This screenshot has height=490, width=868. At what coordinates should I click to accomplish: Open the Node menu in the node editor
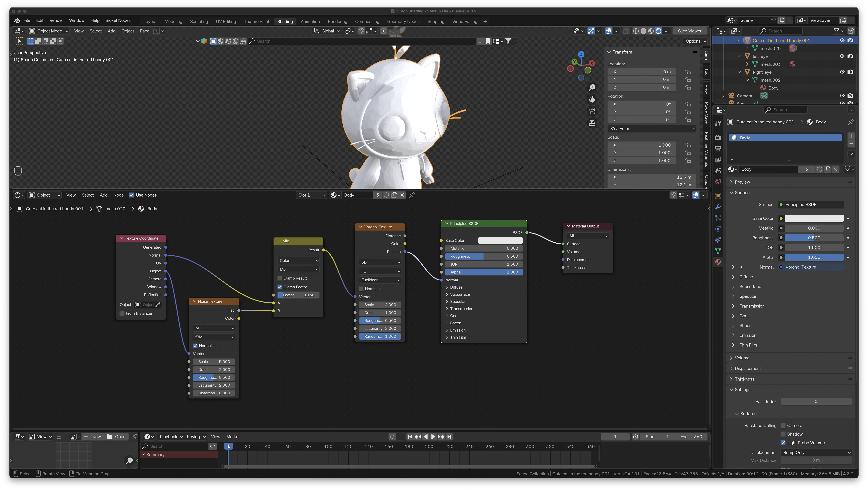click(x=119, y=195)
